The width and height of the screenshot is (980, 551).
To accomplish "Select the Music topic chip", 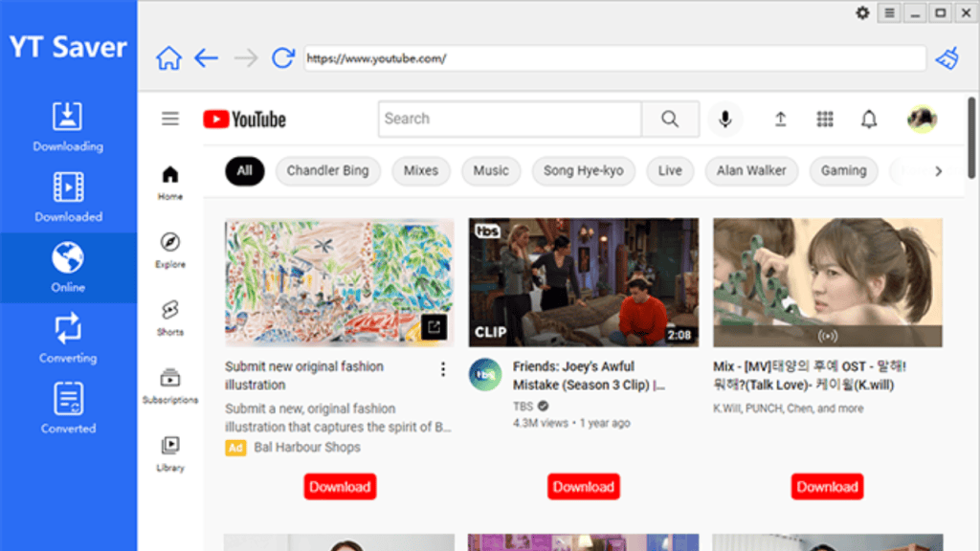I will [491, 171].
